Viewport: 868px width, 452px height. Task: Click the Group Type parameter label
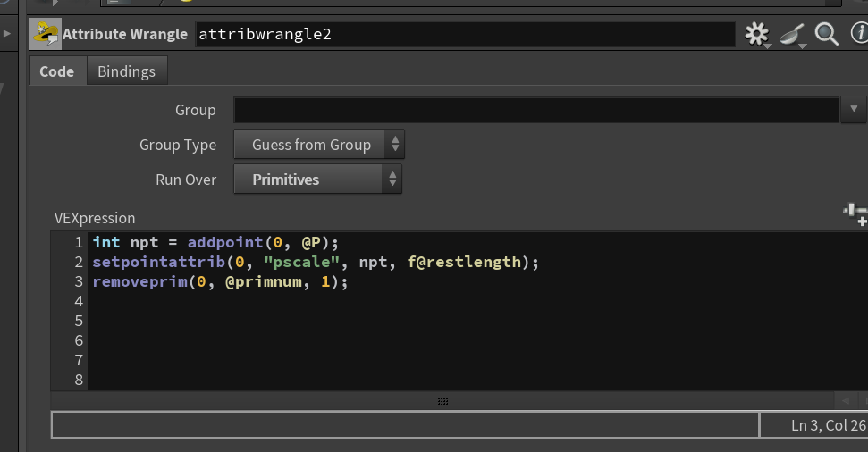click(x=178, y=145)
